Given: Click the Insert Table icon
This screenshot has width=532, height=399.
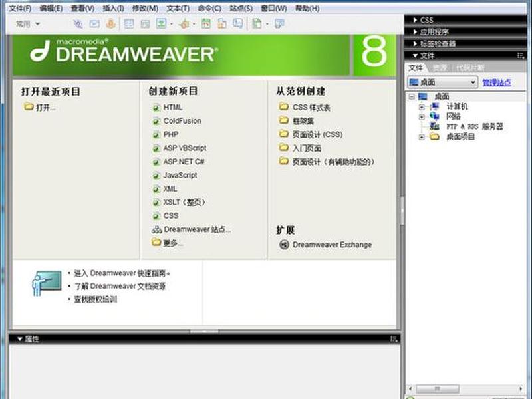Looking at the screenshot, I should pyautogui.click(x=128, y=24).
